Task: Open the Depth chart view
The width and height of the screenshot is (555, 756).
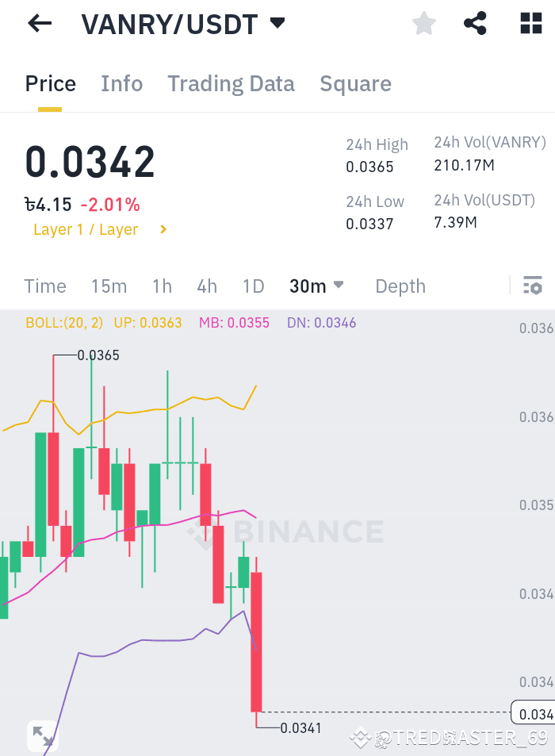Action: click(400, 286)
